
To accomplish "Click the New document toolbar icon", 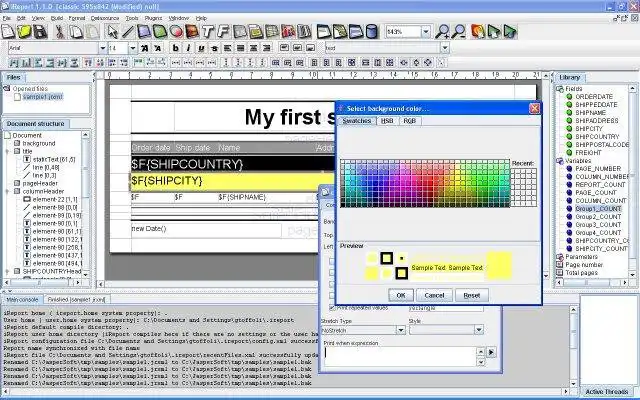I will click(10, 32).
